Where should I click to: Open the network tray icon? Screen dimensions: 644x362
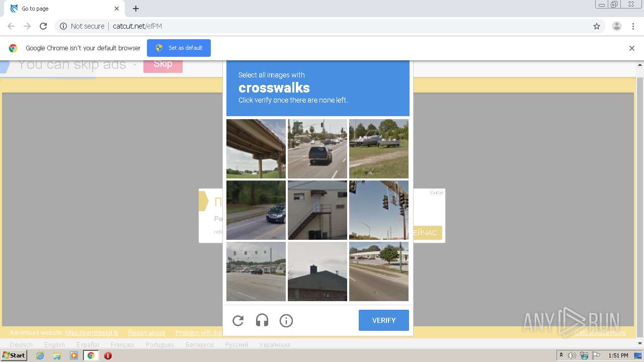point(584,355)
